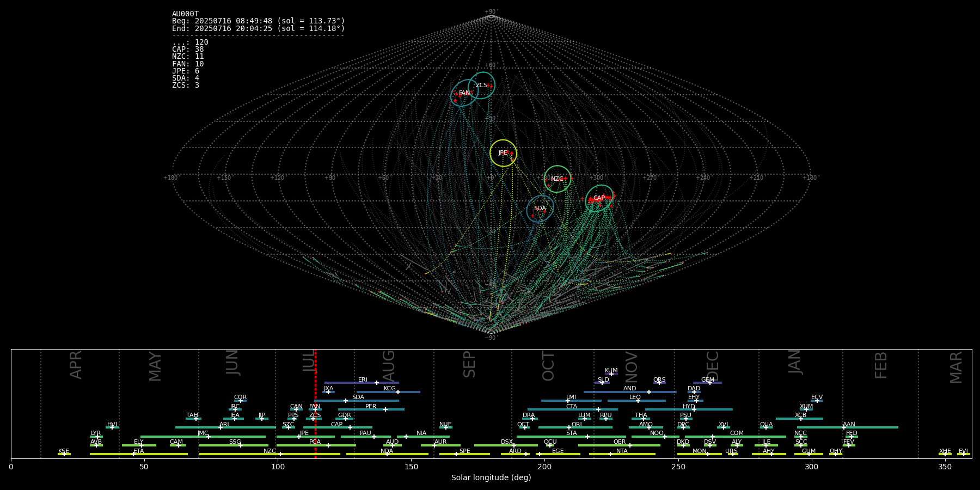Viewport: 980px width, 490px height.
Task: Select the SPE shower bar in timeline
Action: coord(464,454)
